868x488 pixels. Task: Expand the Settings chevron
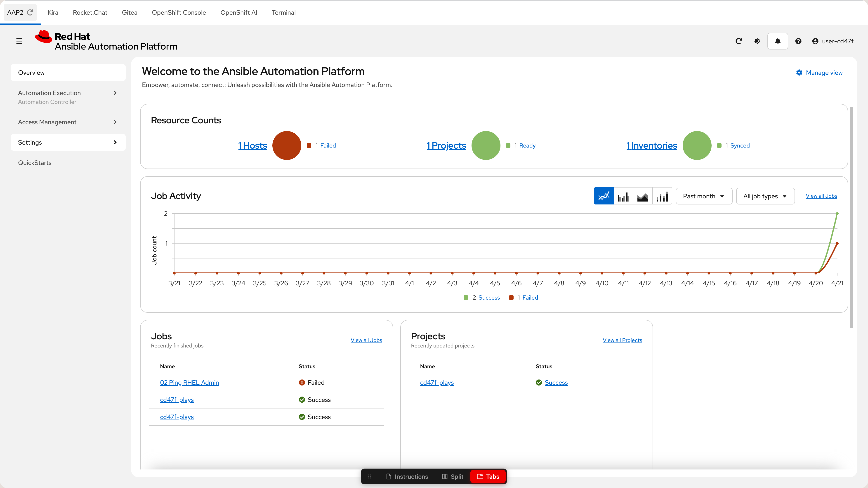pyautogui.click(x=115, y=143)
